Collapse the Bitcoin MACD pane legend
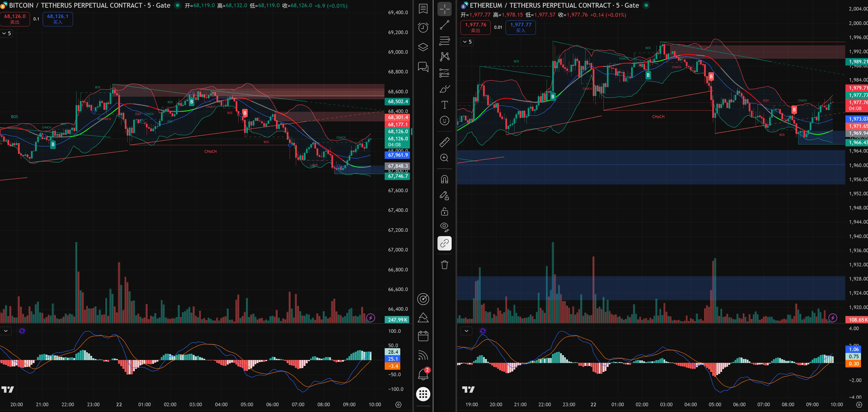Screen dimensions: 868x412 tap(6, 331)
